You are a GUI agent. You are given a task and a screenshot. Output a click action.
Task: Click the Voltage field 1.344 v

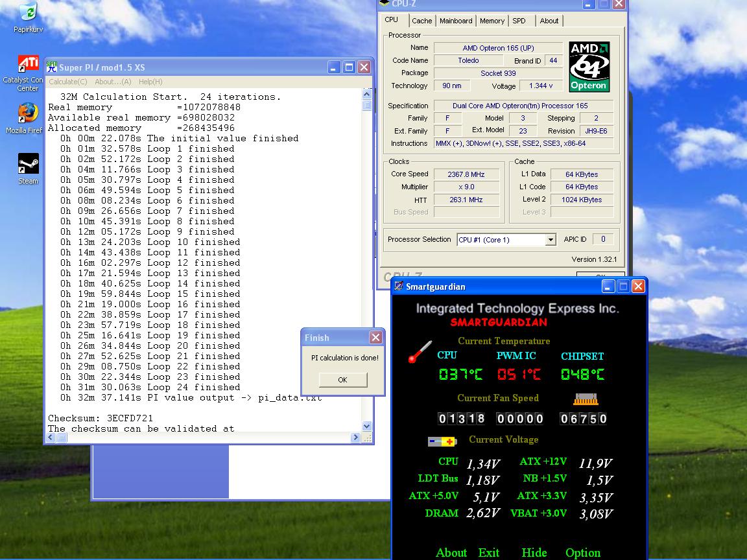(x=541, y=86)
